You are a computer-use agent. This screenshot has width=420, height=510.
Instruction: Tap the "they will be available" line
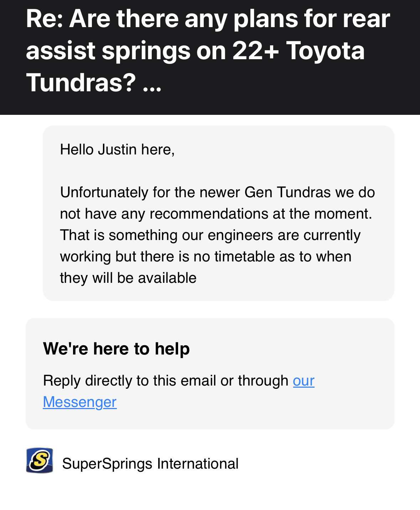(x=128, y=278)
